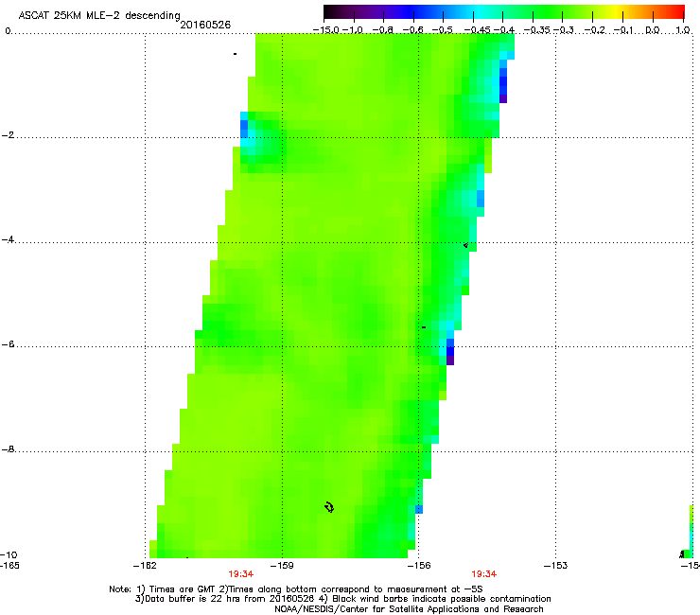Click the note line about 'Data buffer is 22 hrs'
The height and width of the screenshot is (615, 700).
(x=342, y=599)
